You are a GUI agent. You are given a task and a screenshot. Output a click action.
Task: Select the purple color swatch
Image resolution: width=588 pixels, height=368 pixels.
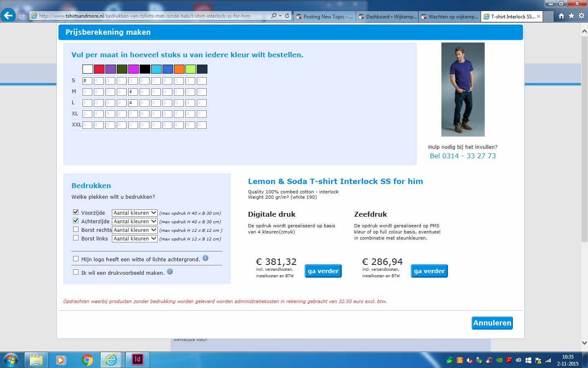(x=111, y=69)
